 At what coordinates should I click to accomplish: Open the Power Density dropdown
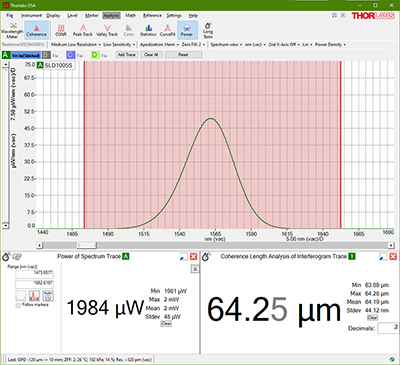pos(330,44)
